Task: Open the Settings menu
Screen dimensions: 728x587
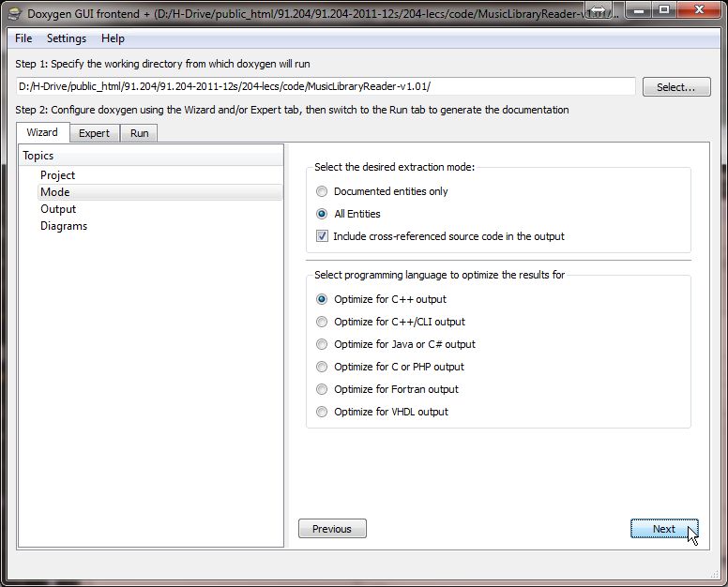Action: point(67,38)
